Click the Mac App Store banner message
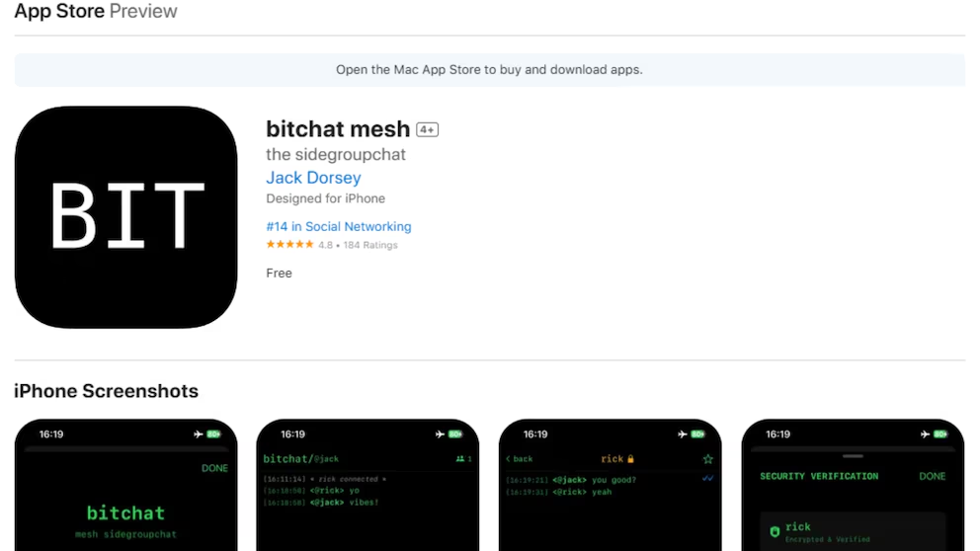980x551 pixels. tap(489, 69)
